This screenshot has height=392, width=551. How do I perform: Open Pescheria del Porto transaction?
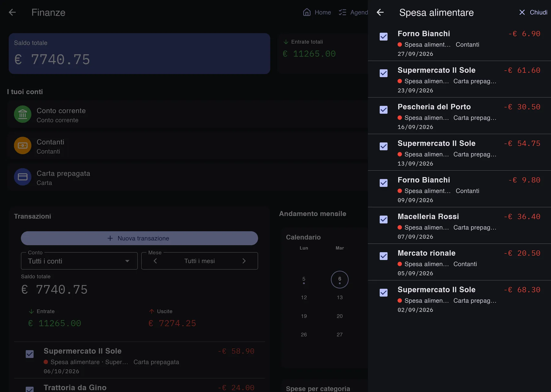click(459, 116)
